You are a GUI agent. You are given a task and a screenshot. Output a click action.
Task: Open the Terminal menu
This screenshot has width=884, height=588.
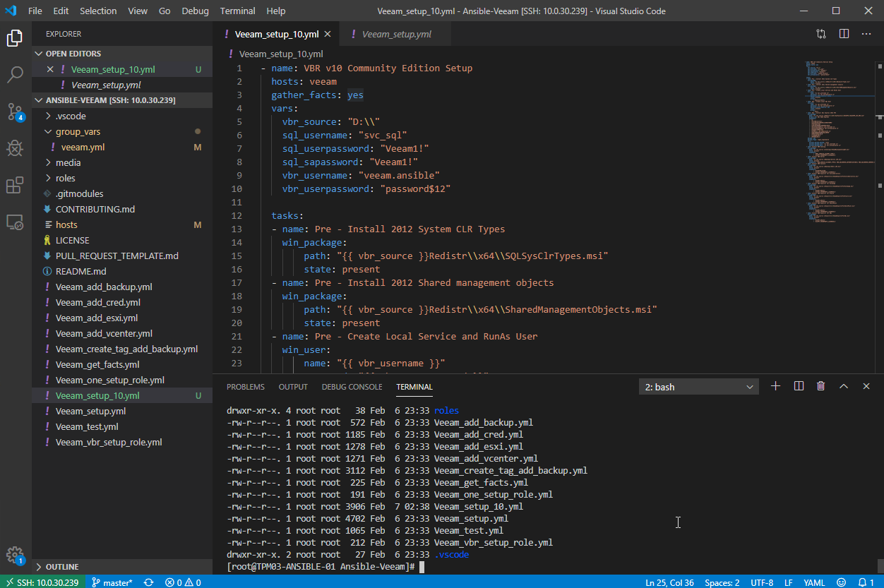point(237,11)
